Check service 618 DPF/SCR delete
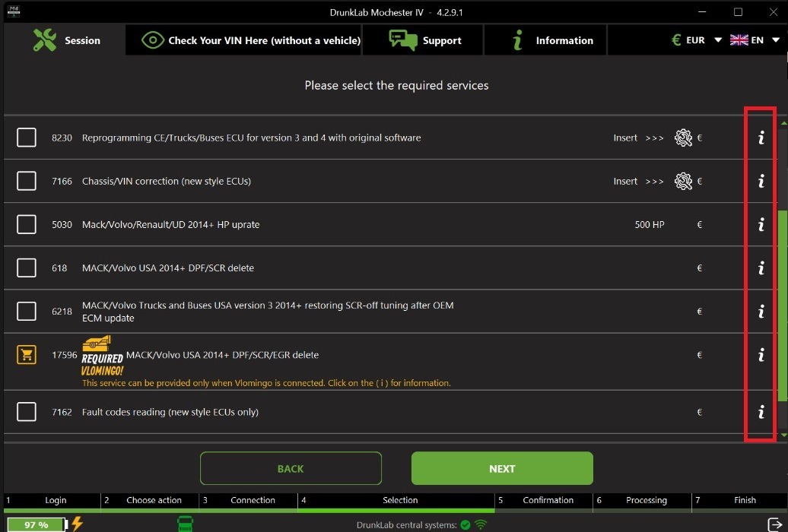The image size is (788, 532). click(26, 268)
